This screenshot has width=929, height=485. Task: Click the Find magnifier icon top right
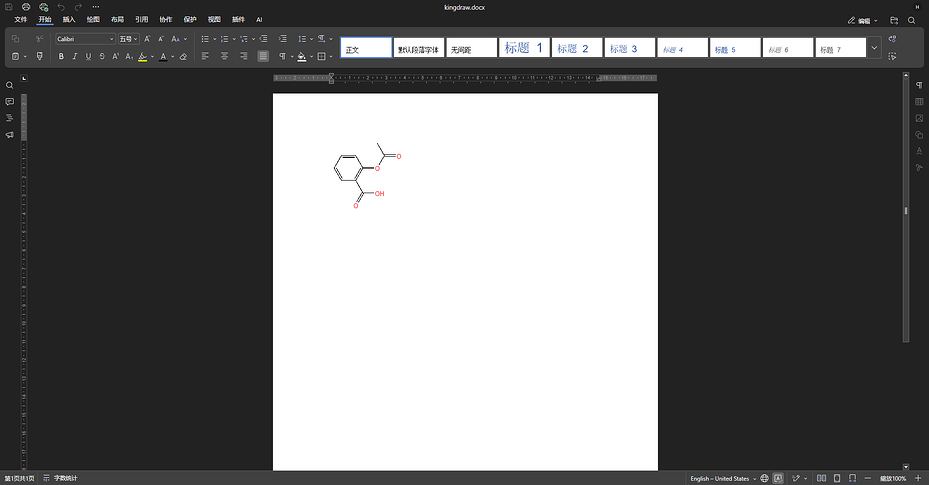pos(911,20)
